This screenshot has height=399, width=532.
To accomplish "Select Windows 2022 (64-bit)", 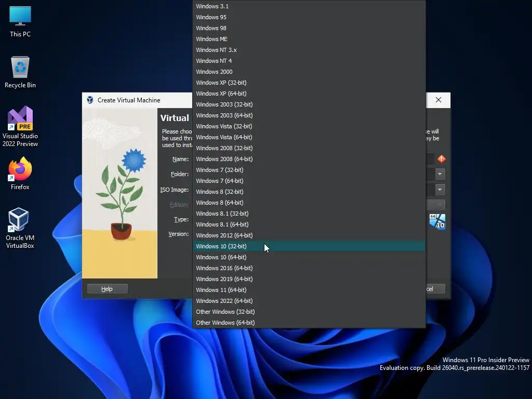I will pos(309,301).
